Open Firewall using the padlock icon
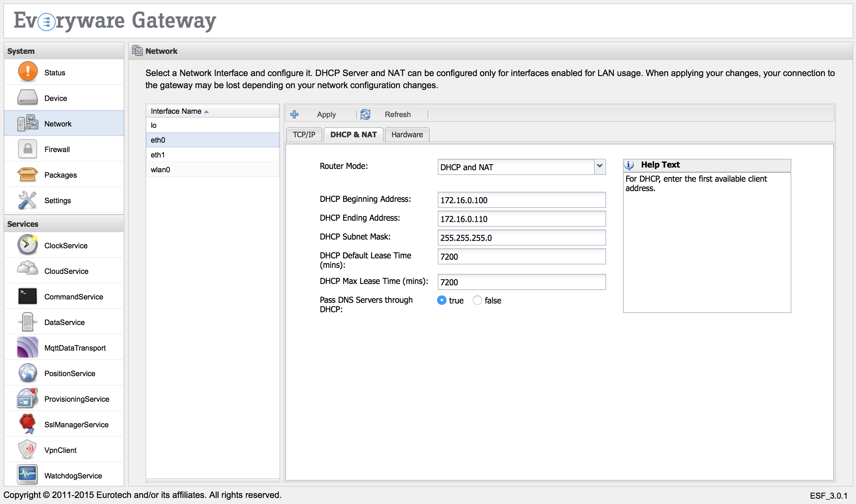Image resolution: width=856 pixels, height=504 pixels. coord(28,149)
